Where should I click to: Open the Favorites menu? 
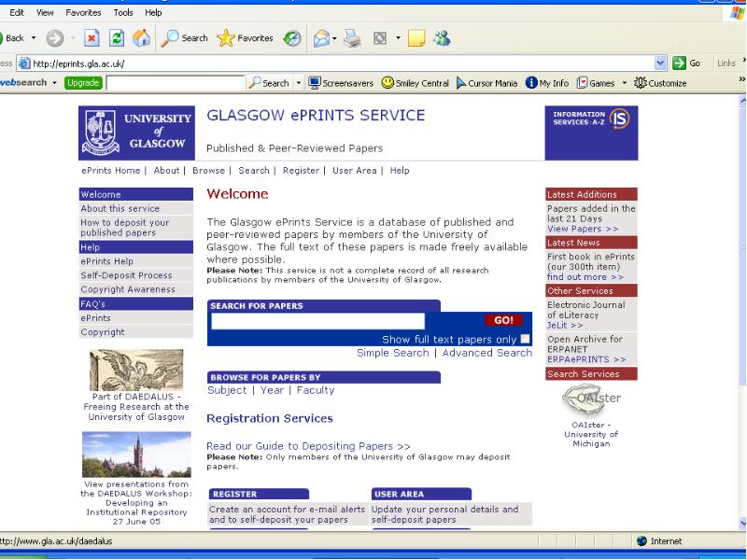83,13
